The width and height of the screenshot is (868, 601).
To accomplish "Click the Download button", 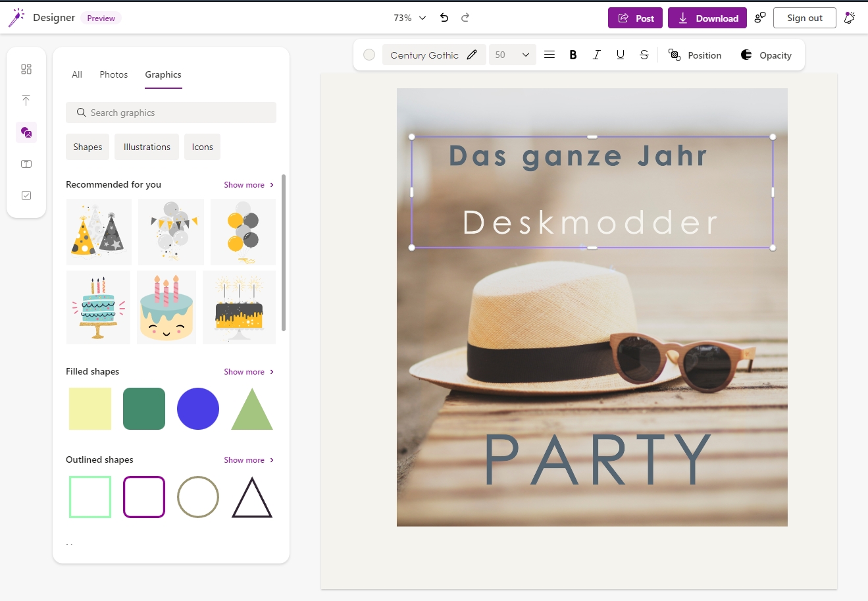I will pos(707,18).
